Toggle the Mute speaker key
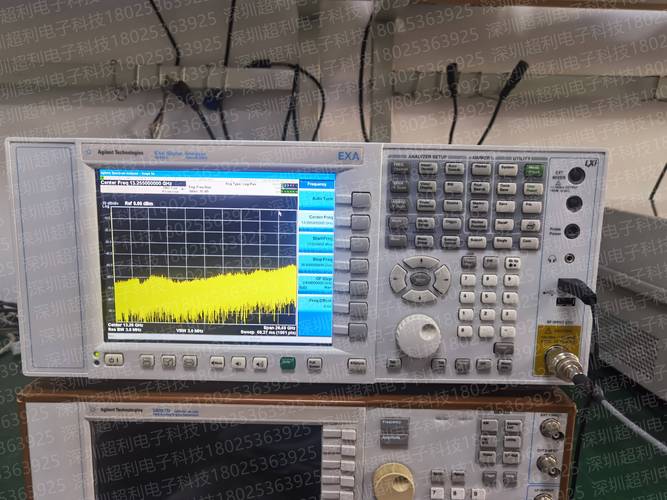The width and height of the screenshot is (667, 500). [x=217, y=363]
